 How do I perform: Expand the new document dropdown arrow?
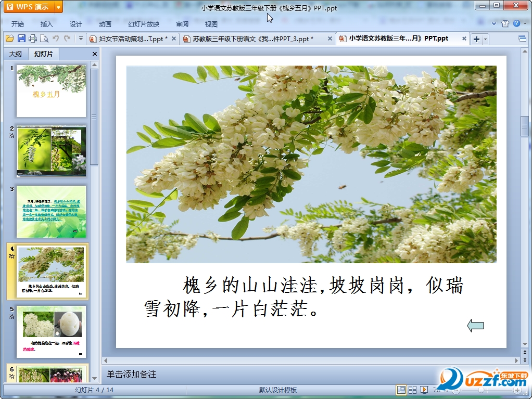pos(485,39)
